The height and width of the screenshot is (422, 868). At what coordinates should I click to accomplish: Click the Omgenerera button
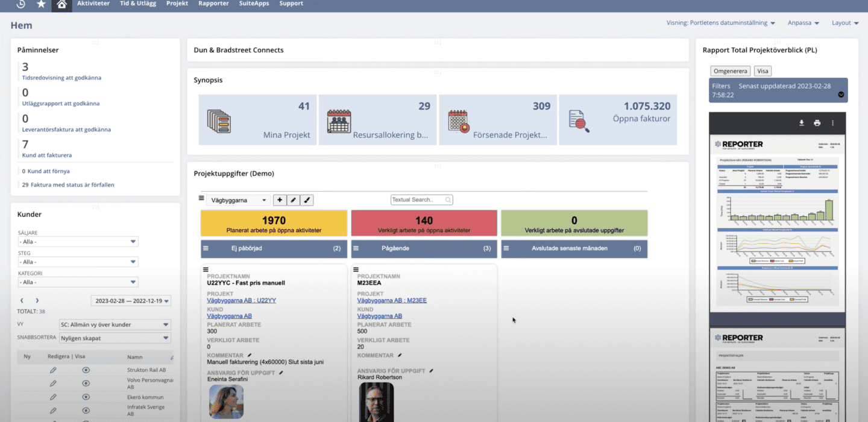[730, 71]
